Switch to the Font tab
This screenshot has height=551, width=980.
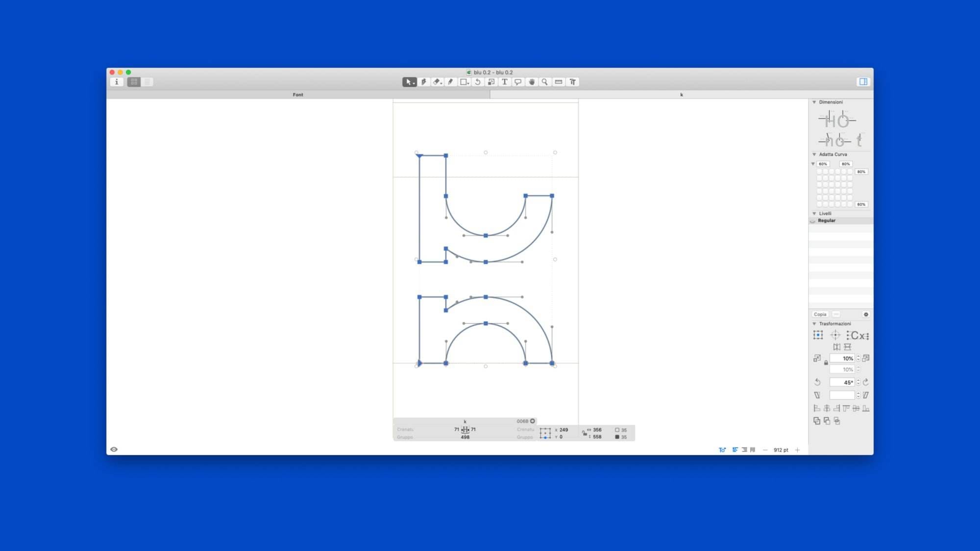pyautogui.click(x=298, y=95)
